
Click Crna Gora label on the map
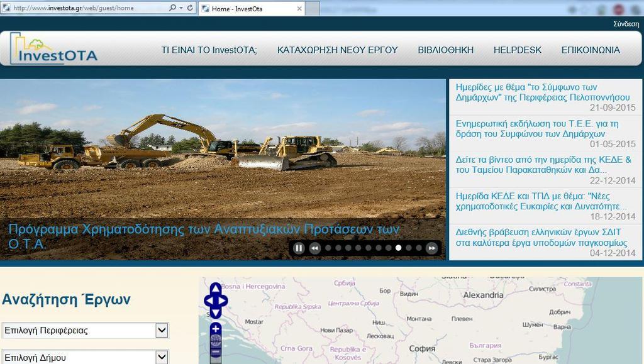click(296, 348)
